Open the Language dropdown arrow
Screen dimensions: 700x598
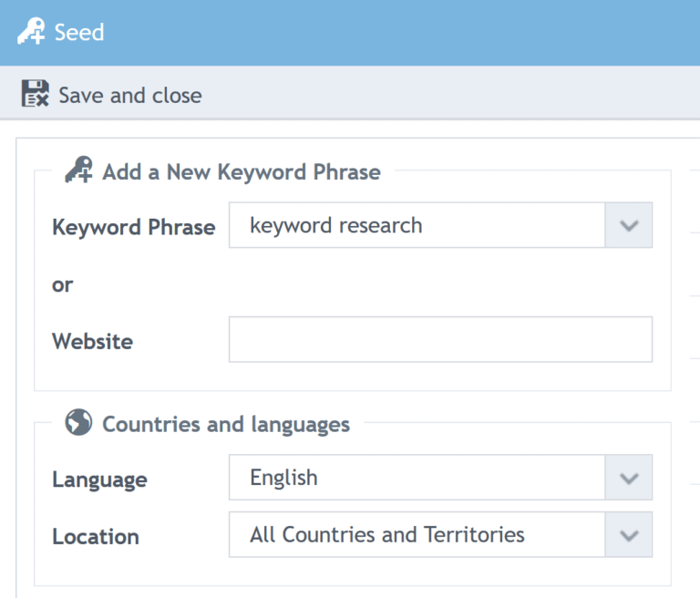click(629, 478)
